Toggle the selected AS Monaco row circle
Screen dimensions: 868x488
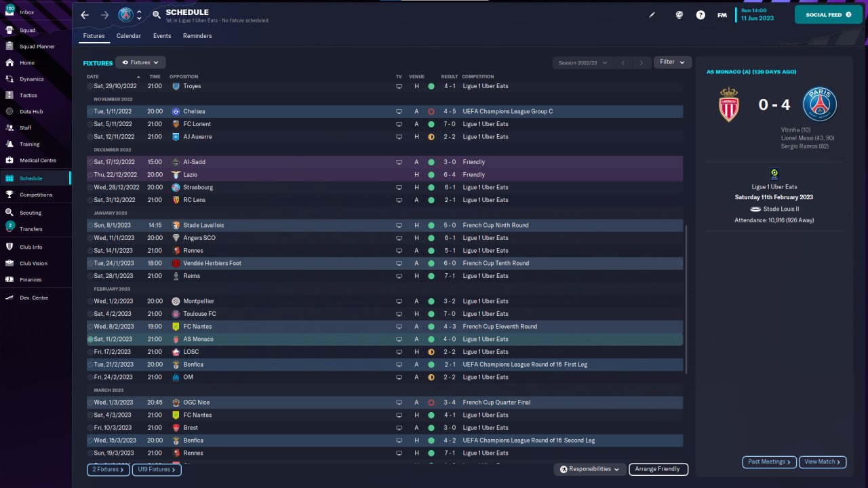click(x=90, y=339)
